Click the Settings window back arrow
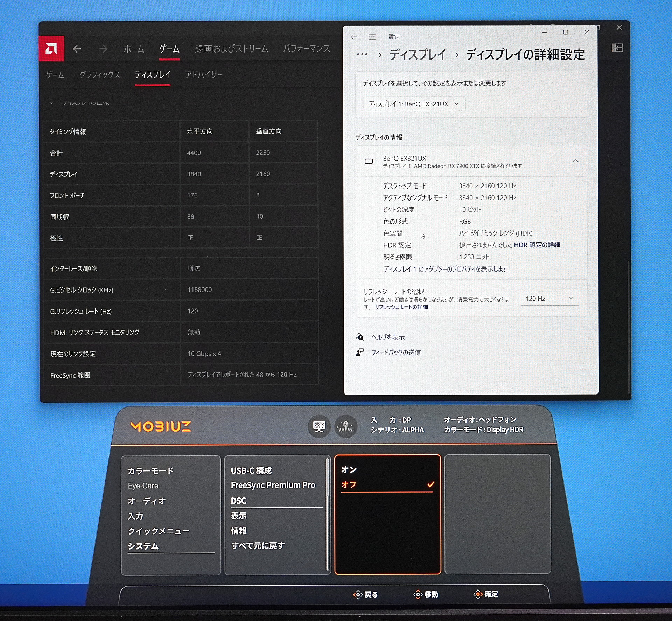672x621 pixels. (x=354, y=37)
